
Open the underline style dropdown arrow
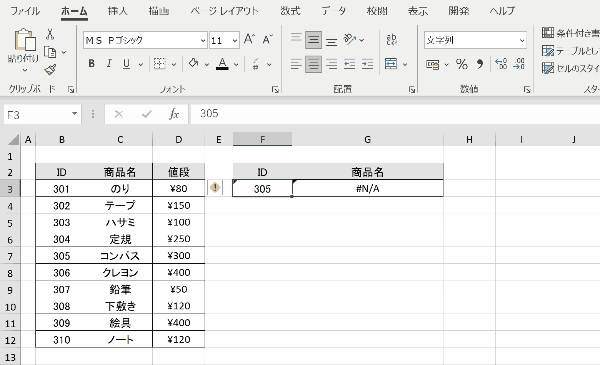tap(140, 64)
